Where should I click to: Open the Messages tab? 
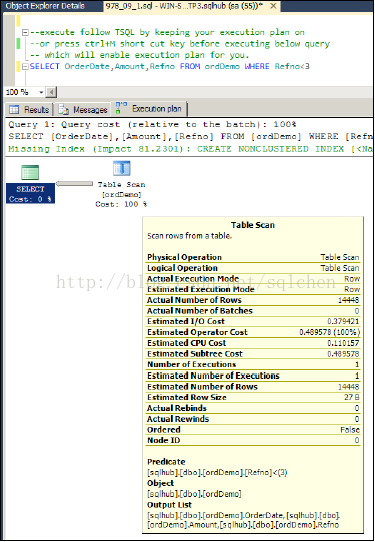point(83,110)
